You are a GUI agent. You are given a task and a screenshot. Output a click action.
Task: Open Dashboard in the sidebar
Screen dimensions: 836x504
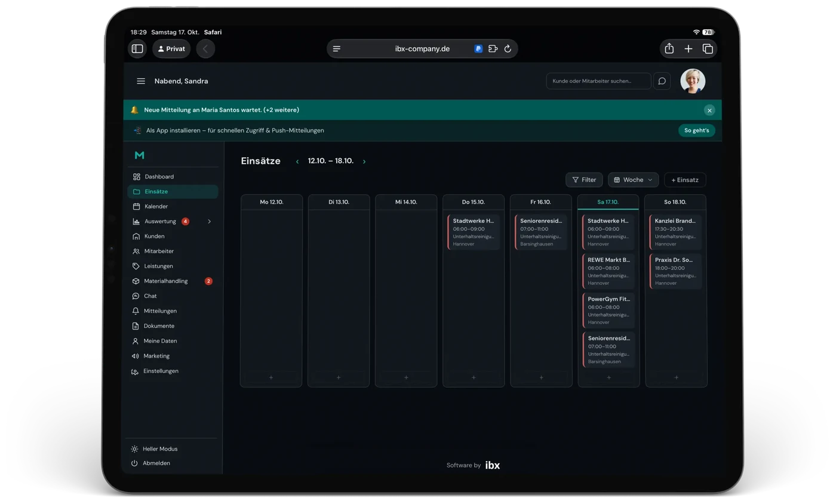(x=173, y=177)
